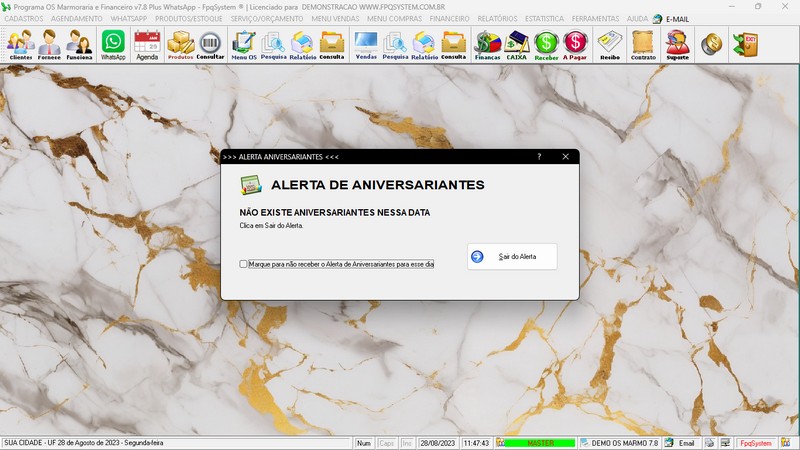Click the green MASTER user indicator

tap(540, 443)
